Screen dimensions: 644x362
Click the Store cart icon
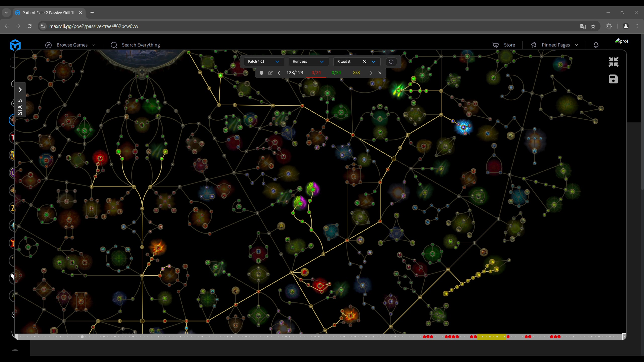[x=496, y=45]
